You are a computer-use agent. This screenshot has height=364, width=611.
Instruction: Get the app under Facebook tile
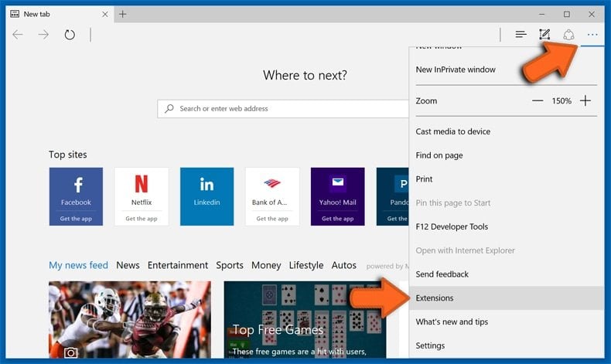coord(76,219)
